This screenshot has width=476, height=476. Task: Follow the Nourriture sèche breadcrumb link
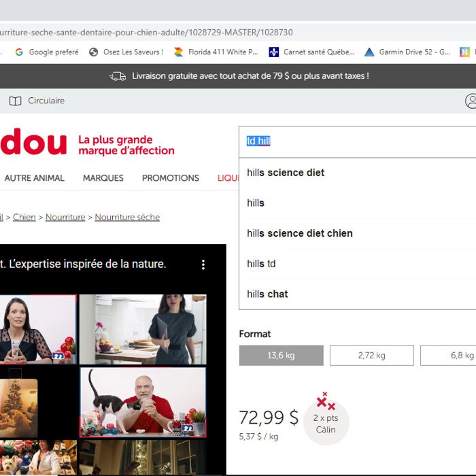[x=127, y=218]
